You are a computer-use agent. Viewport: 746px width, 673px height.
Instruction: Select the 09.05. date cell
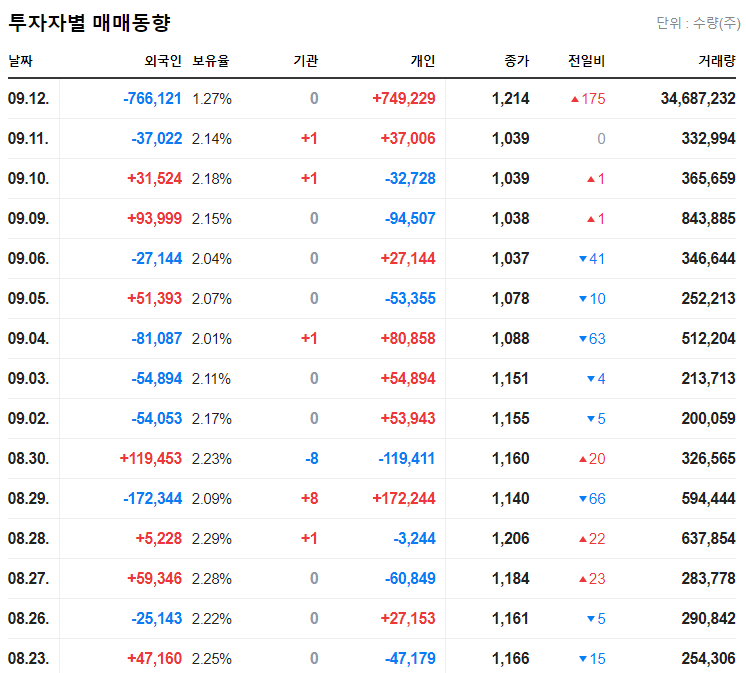click(29, 298)
